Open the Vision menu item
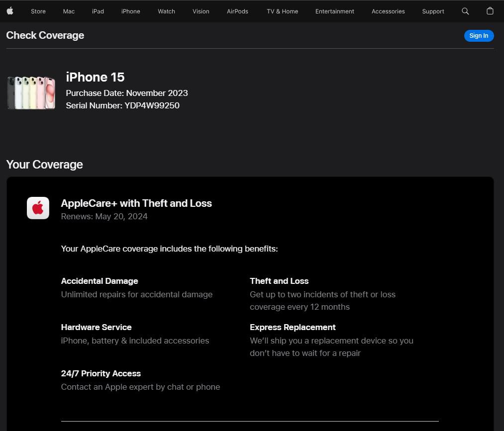The image size is (504, 431). click(201, 11)
